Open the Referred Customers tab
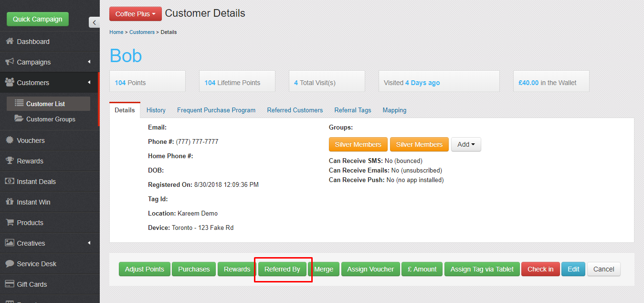The height and width of the screenshot is (303, 644). tap(295, 110)
